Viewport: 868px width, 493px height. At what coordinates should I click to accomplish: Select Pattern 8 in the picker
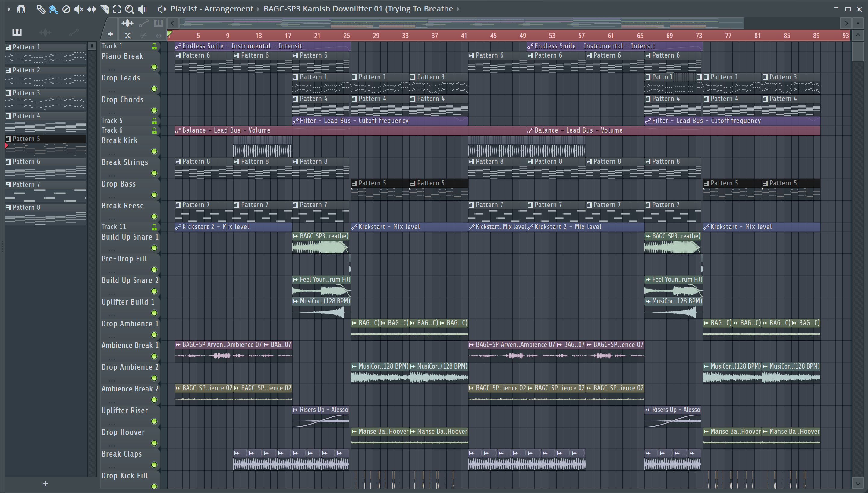[46, 214]
